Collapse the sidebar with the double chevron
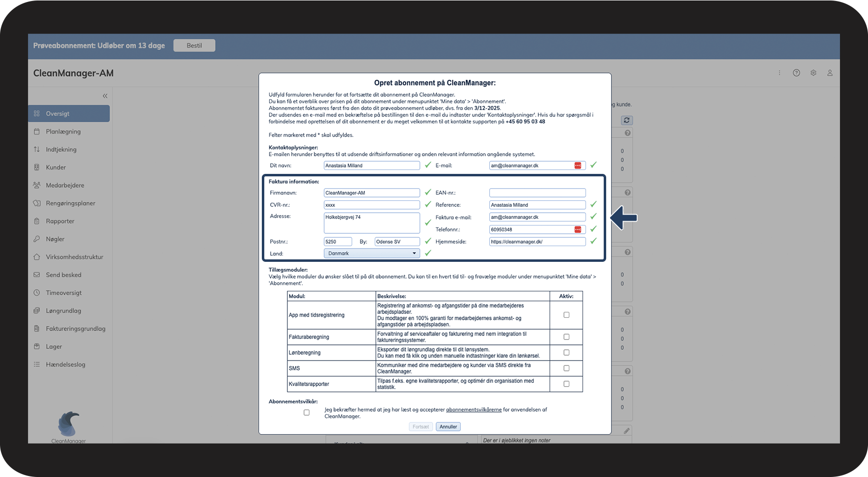This screenshot has height=477, width=868. (105, 96)
